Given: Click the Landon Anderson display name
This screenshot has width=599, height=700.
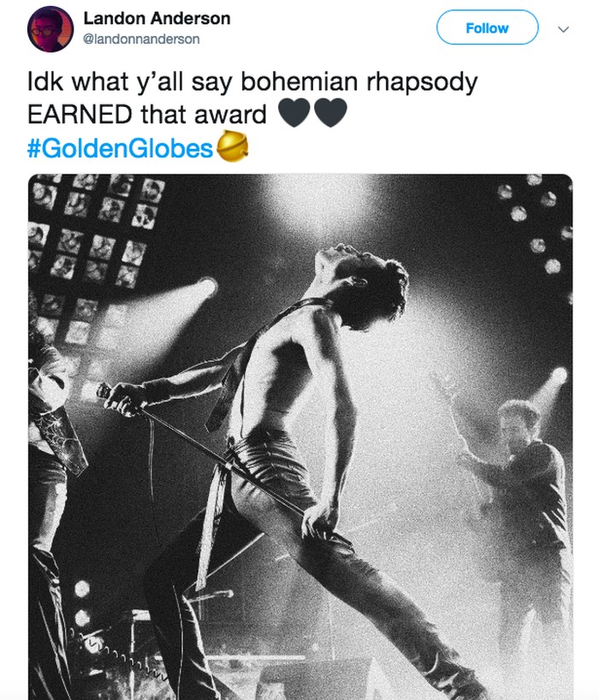Looking at the screenshot, I should click(157, 19).
